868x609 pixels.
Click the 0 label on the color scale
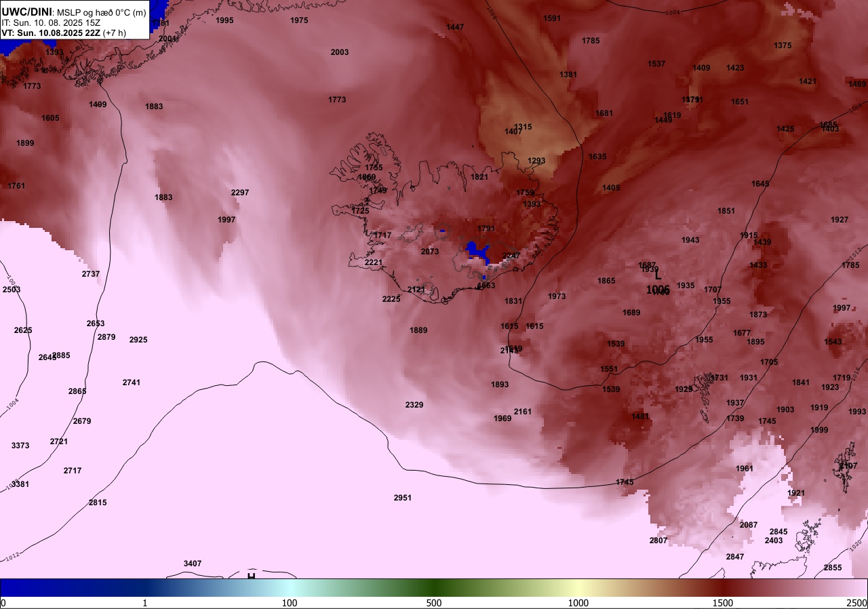(3, 603)
